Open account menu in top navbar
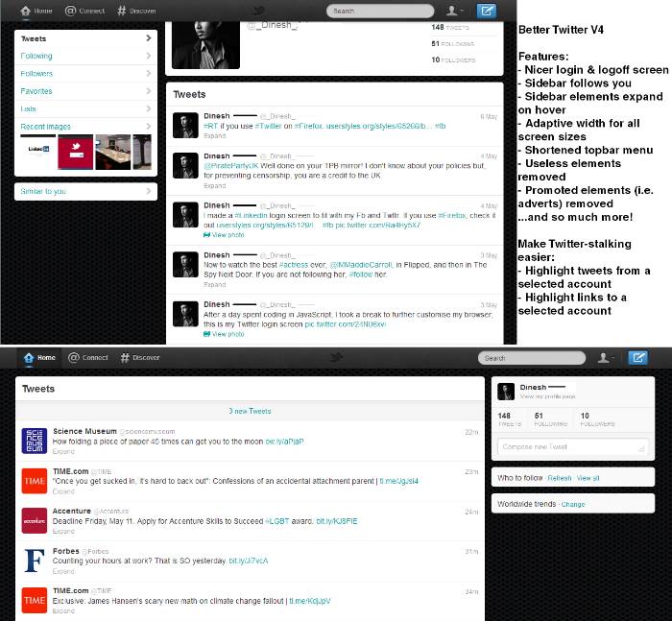 pos(455,11)
